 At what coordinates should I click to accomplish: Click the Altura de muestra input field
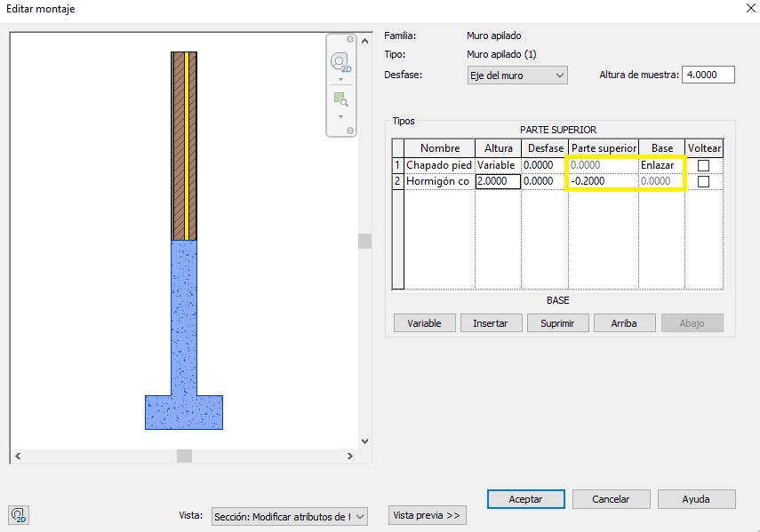(x=708, y=75)
